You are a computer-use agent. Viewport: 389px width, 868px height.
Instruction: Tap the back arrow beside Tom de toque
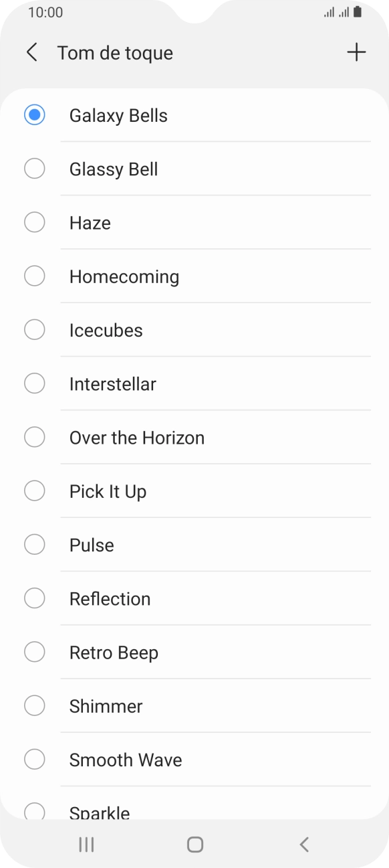(31, 53)
